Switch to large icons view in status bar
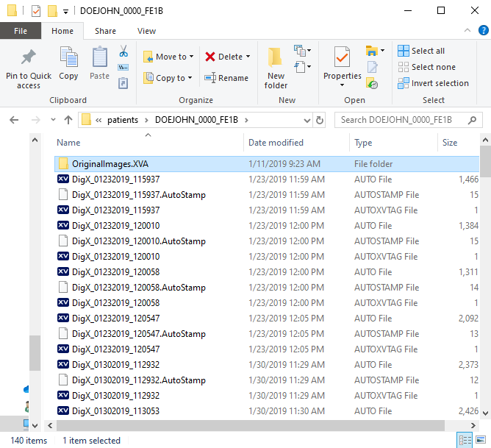 pos(481,440)
